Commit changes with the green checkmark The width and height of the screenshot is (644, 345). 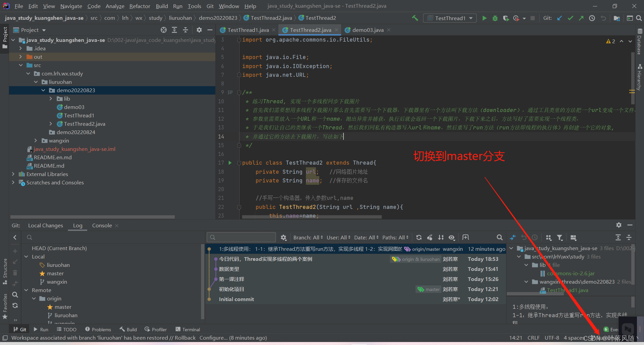tap(570, 18)
